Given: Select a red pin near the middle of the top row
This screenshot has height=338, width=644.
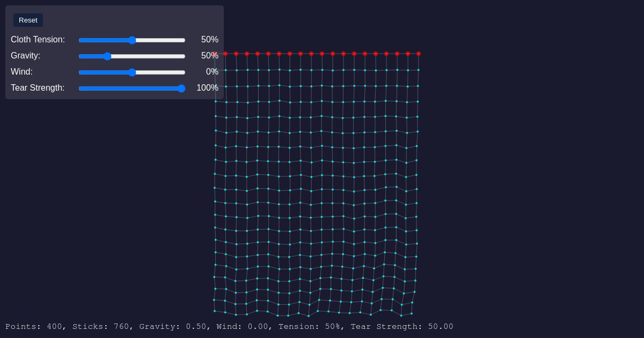Looking at the screenshot, I should tap(322, 54).
